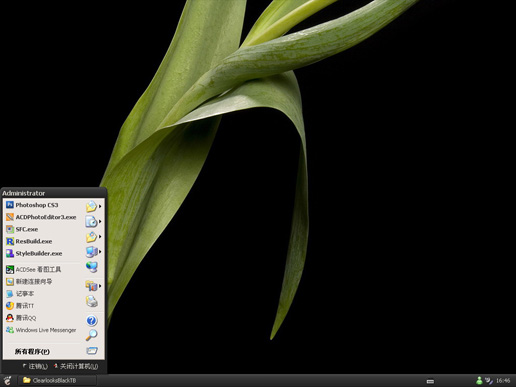Viewport: 516px width, 387px height.
Task: Expand the Recent Documents submenu arrow
Action: tap(100, 221)
